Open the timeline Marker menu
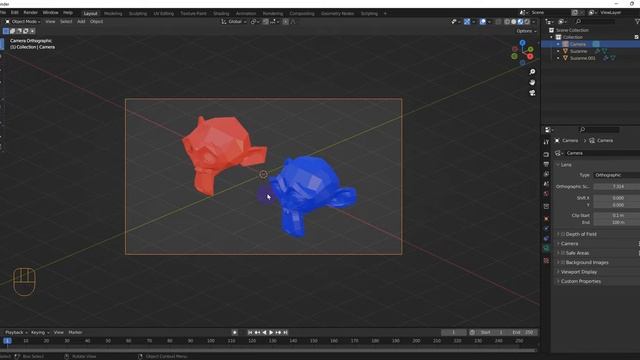 coord(75,333)
